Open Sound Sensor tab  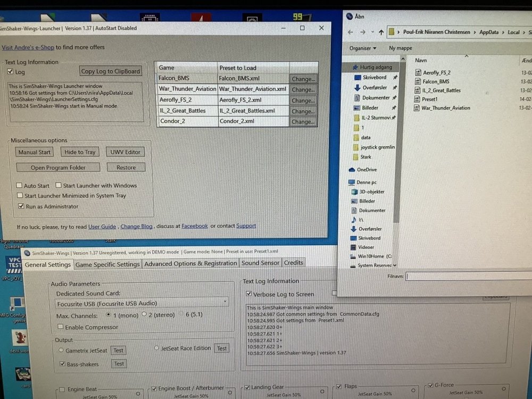pyautogui.click(x=260, y=263)
